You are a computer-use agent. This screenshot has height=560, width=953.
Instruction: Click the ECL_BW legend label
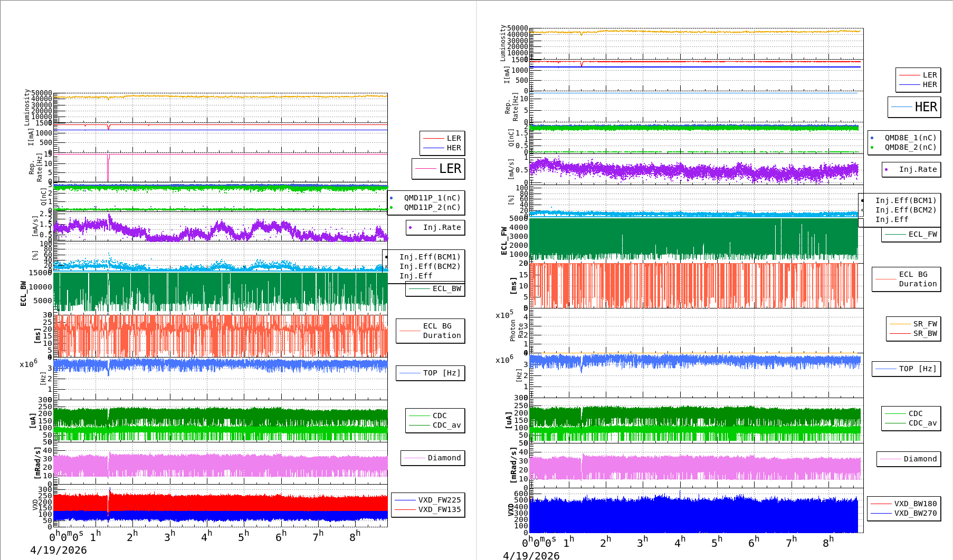[x=446, y=288]
